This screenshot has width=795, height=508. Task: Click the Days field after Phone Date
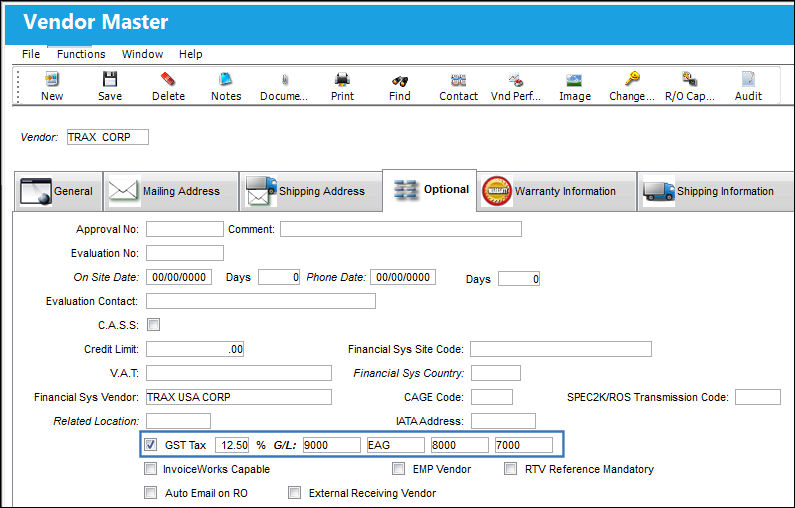click(519, 279)
